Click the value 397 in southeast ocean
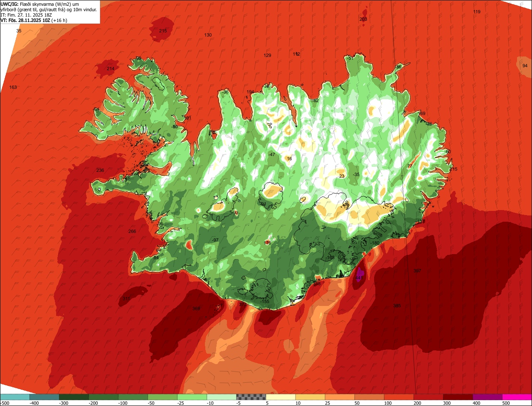Viewport: 532px width, 406px height. [x=417, y=271]
